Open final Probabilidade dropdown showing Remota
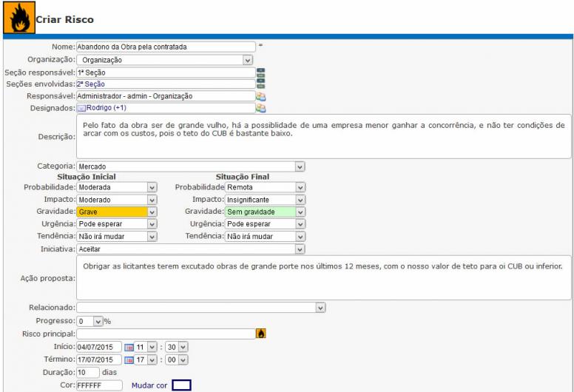Image resolution: width=574 pixels, height=392 pixels. click(x=300, y=188)
